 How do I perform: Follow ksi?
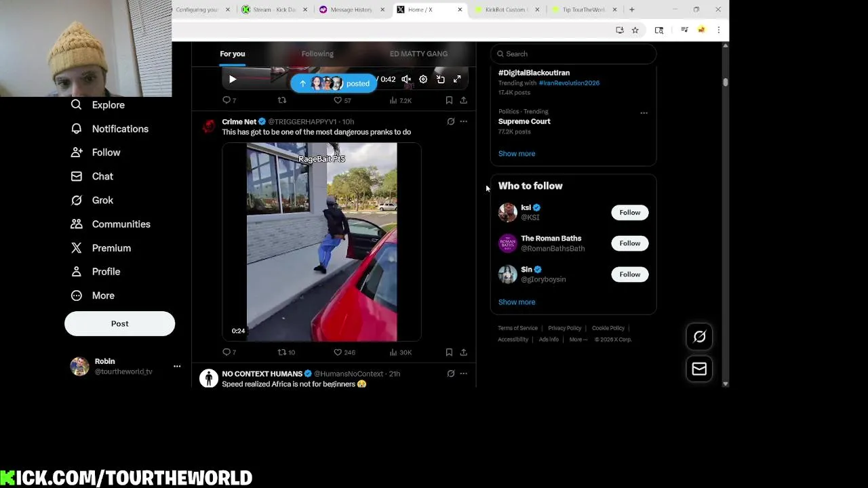click(629, 213)
